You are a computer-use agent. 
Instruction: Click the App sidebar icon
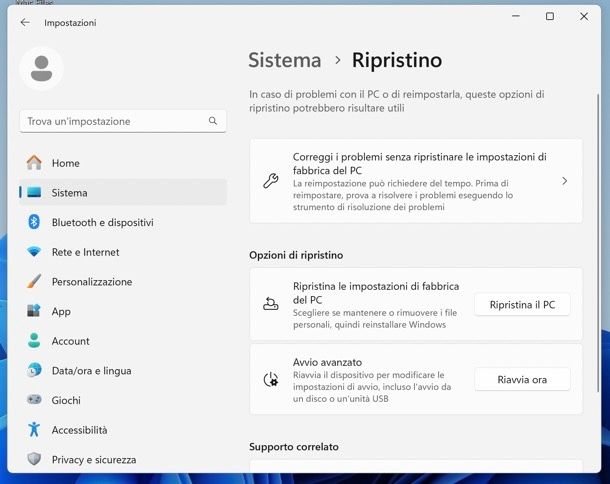click(34, 311)
